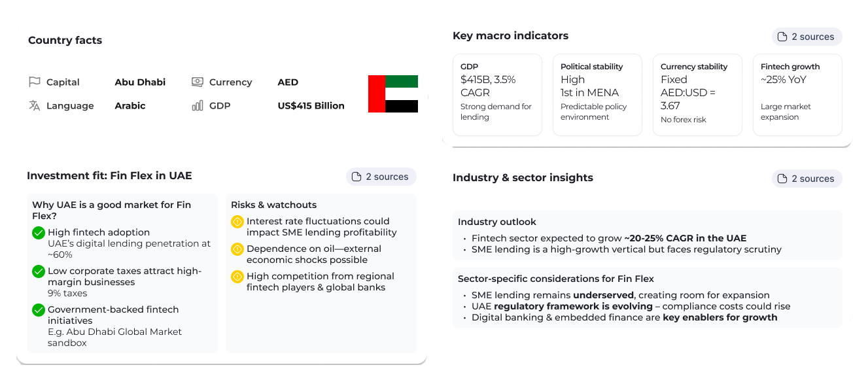Open the Investment fit sources badge
This screenshot has height=382, width=868.
point(381,177)
